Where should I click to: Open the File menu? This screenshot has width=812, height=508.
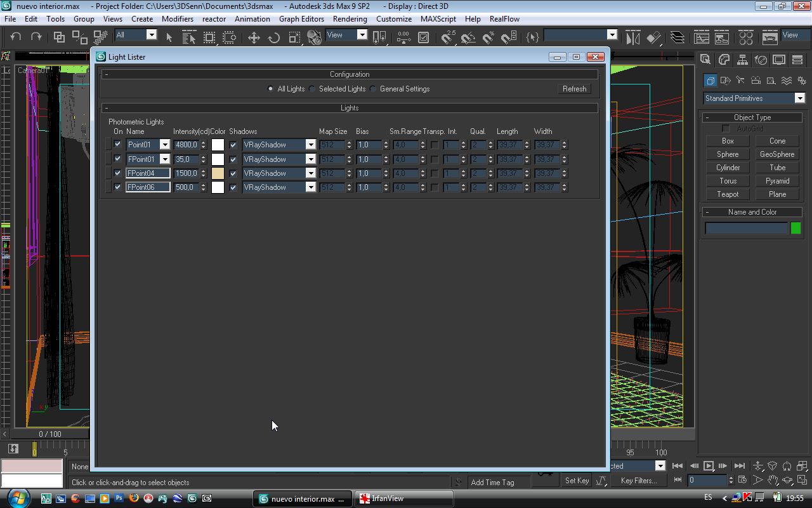coord(10,19)
